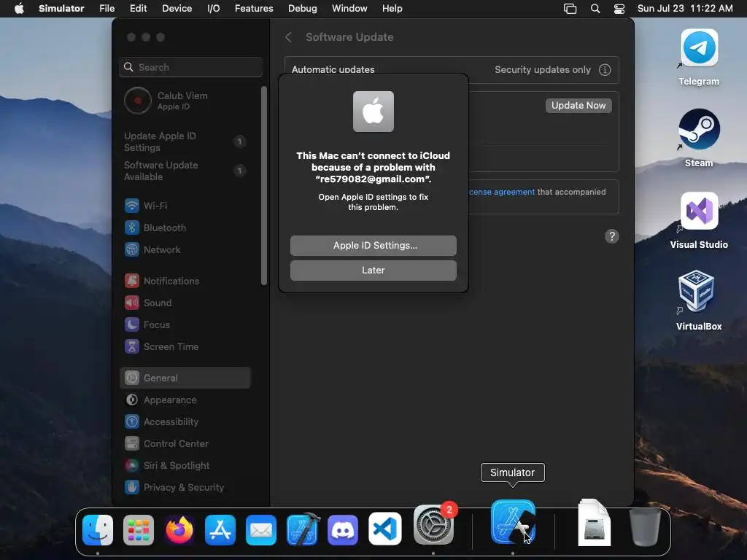
Task: Open Discord from the Dock
Action: pos(343,529)
